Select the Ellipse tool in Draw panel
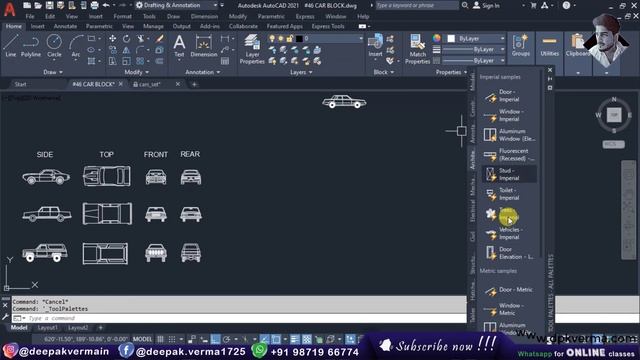Screen dimensions: 640x360 coord(91,50)
